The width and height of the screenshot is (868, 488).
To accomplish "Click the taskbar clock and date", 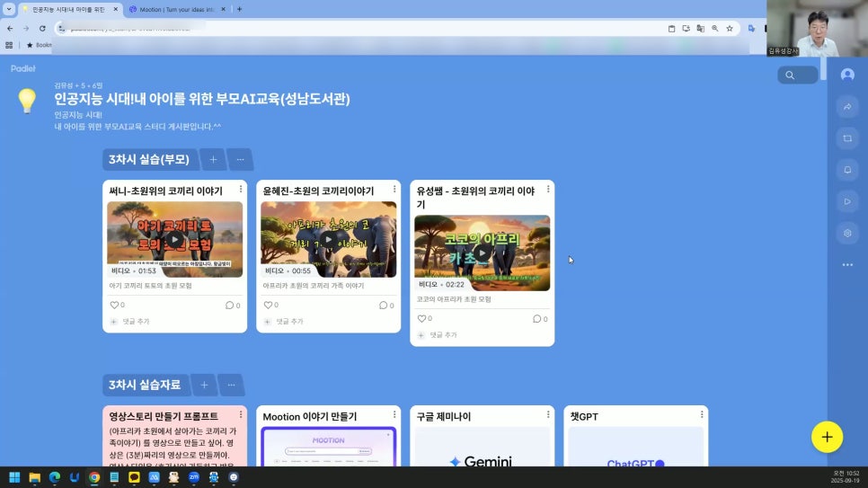I will point(846,477).
